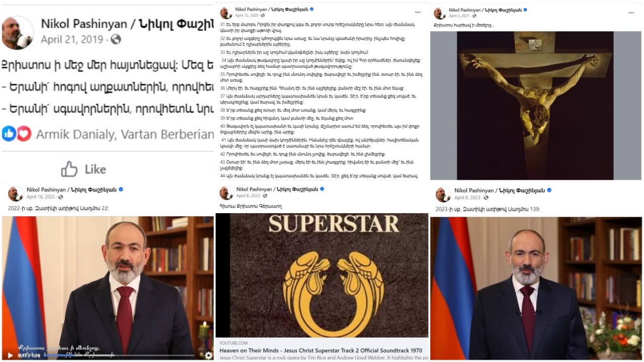Viewport: 644px width, 362px height.
Task: Click verified badge on April 12, 2020 post
Action: click(312, 9)
